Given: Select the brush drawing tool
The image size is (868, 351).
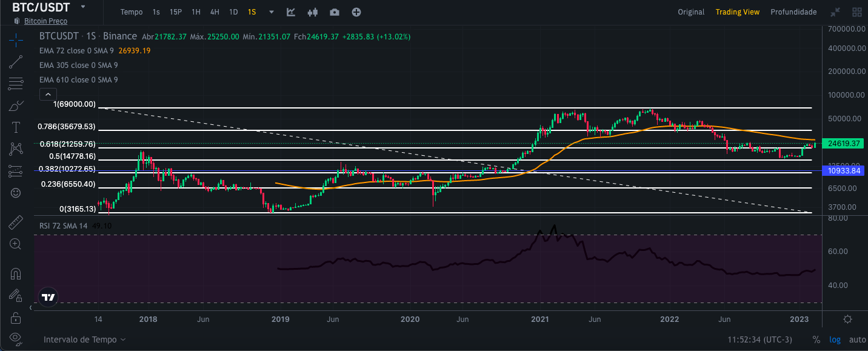Looking at the screenshot, I should (x=16, y=105).
